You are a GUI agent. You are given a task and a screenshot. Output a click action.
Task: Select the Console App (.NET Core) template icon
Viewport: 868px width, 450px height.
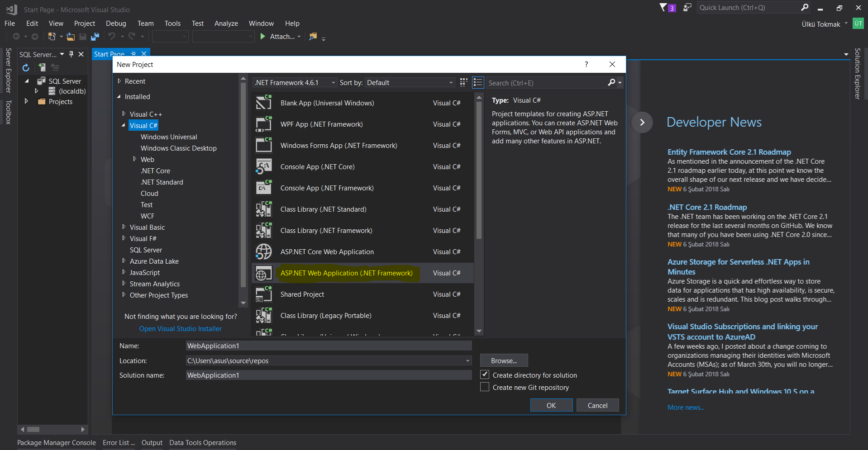(264, 166)
